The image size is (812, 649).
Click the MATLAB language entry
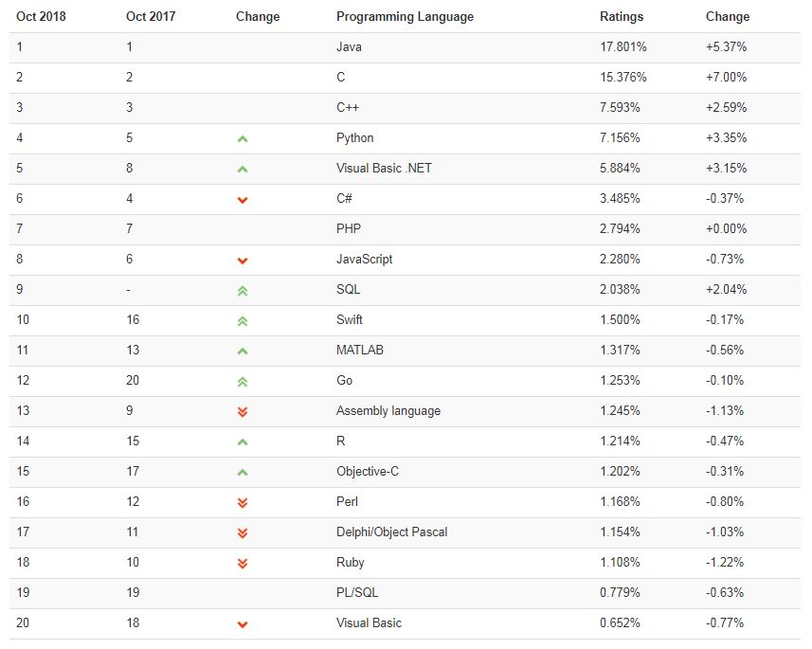[360, 350]
